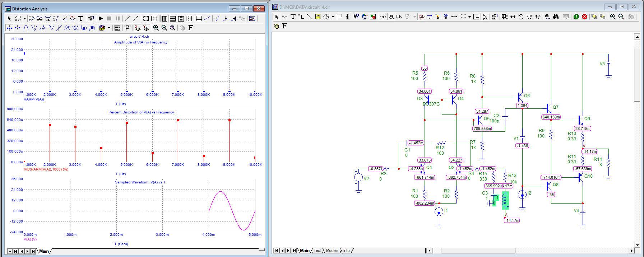Expand the graphics shapes dropdown in schematic toolbar

(333, 17)
